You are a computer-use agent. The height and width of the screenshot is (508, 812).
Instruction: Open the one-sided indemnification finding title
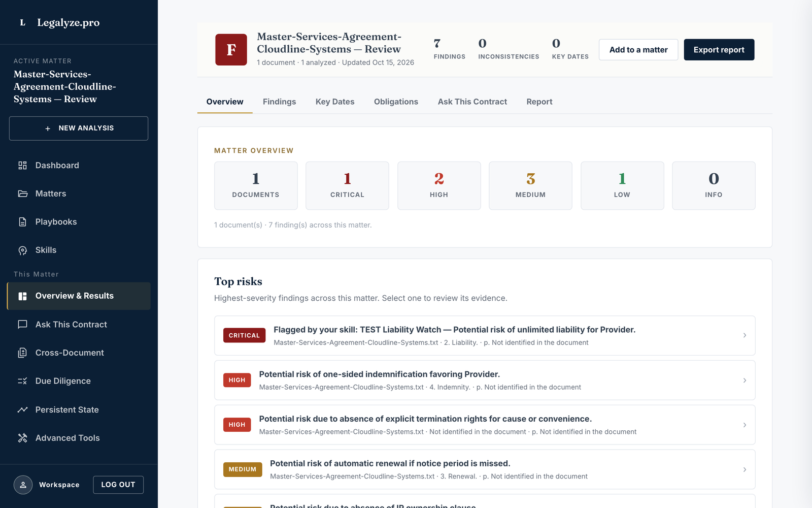click(380, 374)
